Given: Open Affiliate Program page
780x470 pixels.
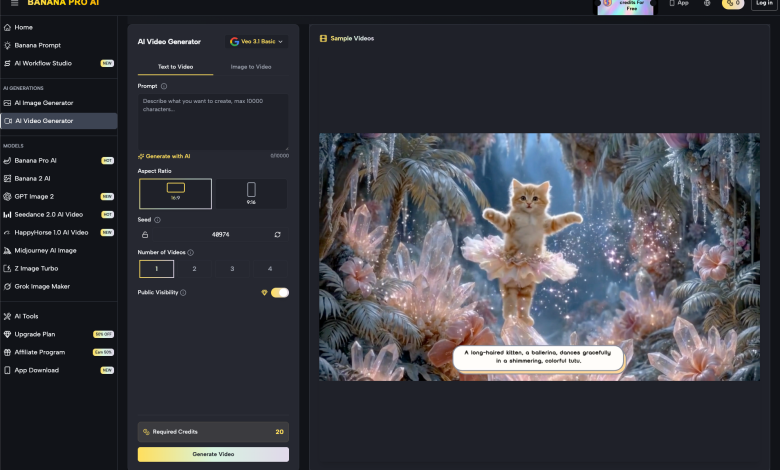Looking at the screenshot, I should tap(59, 352).
